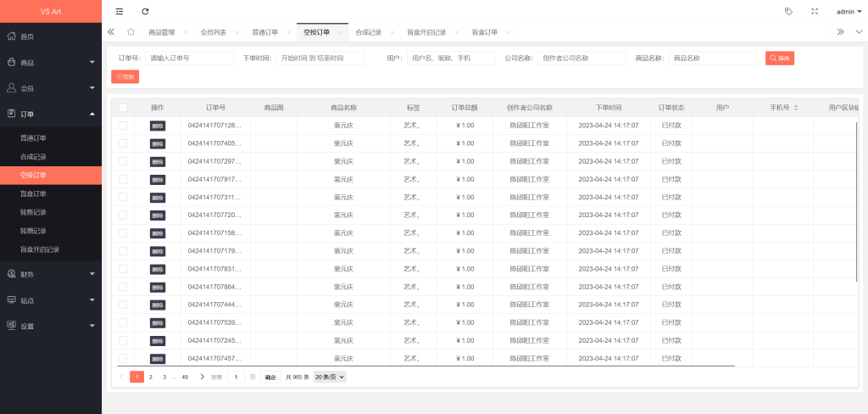The image size is (868, 414).
Task: Check the row for order 0424141707128…
Action: pyautogui.click(x=123, y=126)
